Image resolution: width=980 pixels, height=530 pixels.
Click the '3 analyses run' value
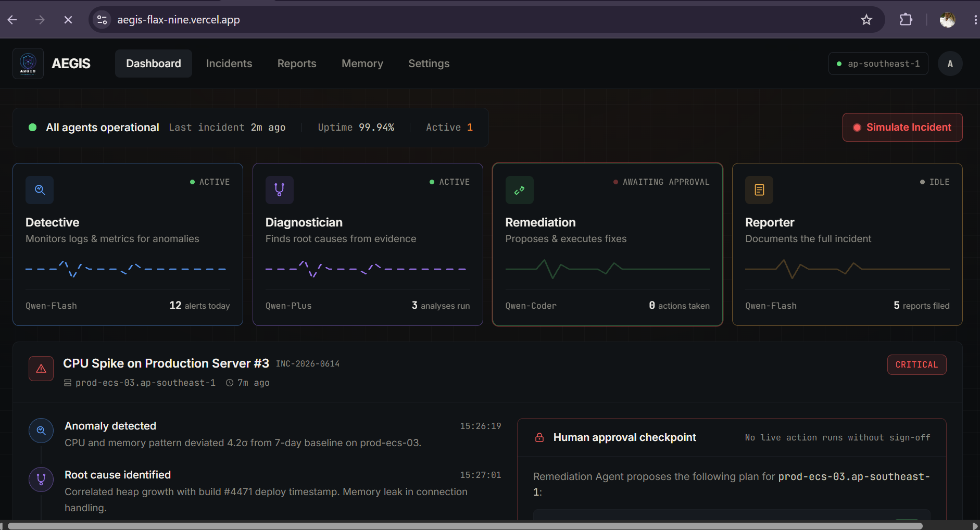(x=441, y=306)
